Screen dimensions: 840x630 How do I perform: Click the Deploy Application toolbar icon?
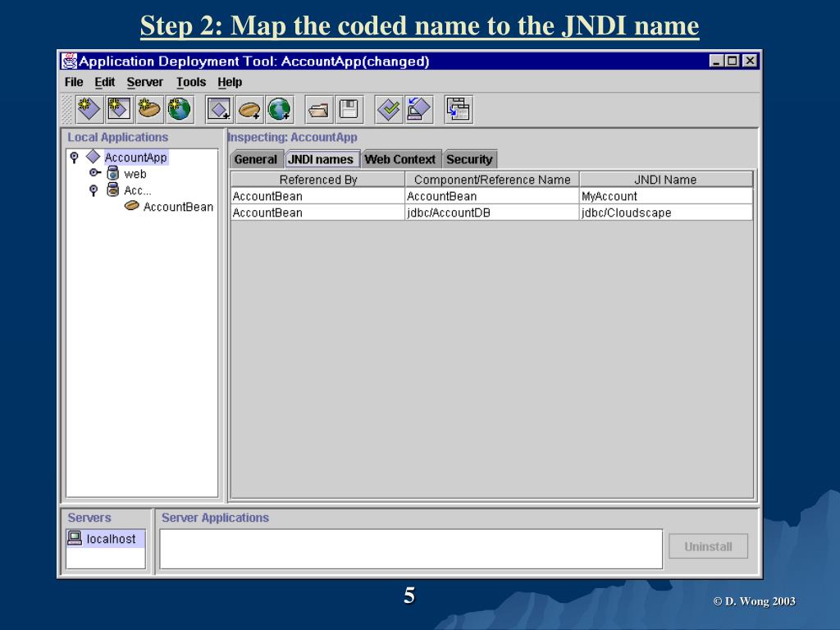click(x=418, y=108)
